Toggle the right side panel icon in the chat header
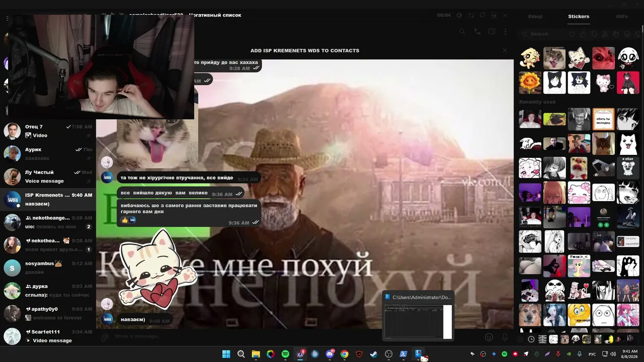644x362 pixels. coord(492,32)
